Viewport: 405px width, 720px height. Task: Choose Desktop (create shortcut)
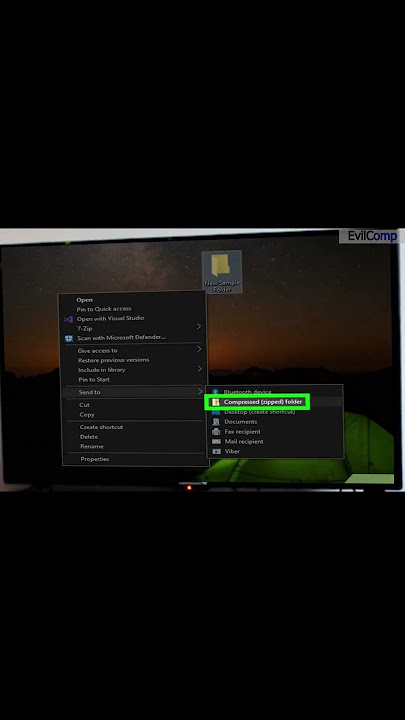click(x=260, y=412)
